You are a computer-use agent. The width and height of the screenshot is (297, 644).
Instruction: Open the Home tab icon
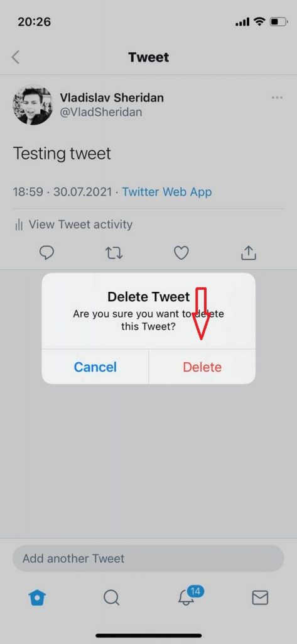point(37,597)
